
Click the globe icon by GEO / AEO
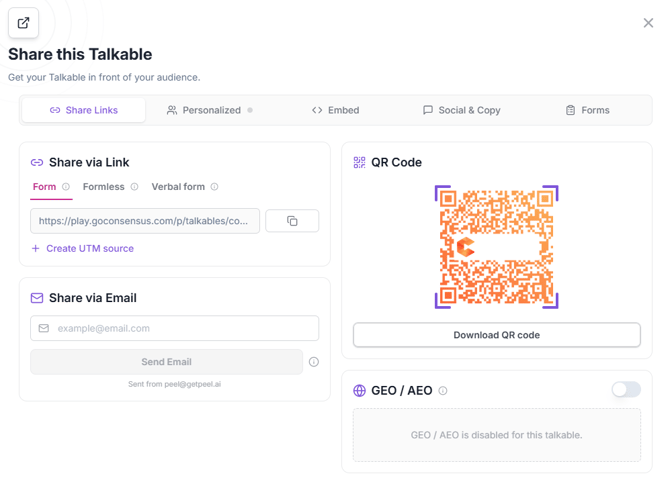[359, 391]
